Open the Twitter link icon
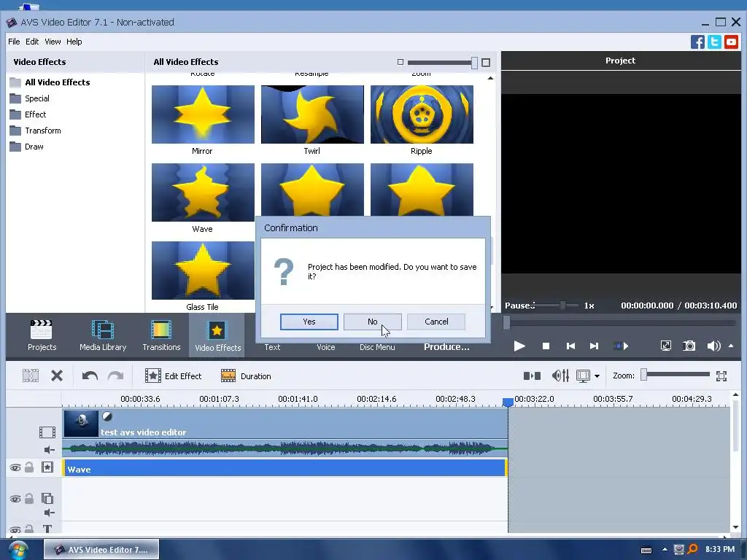Screen dimensions: 747x560 (x=714, y=42)
